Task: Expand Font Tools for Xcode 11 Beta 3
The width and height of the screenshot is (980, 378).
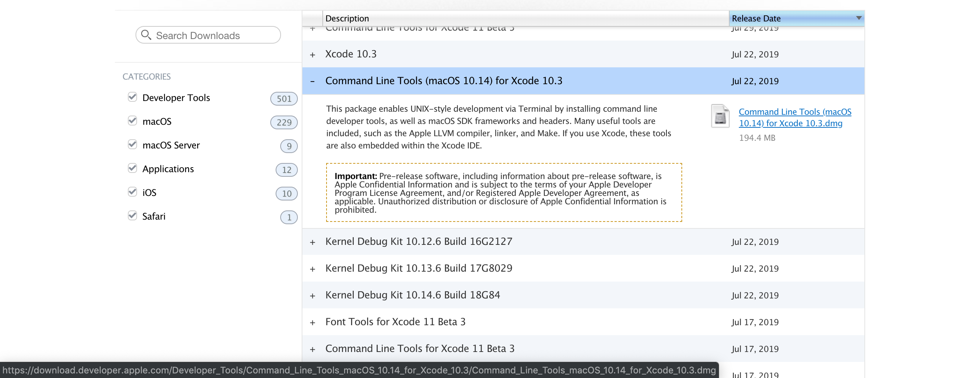Action: pos(312,323)
